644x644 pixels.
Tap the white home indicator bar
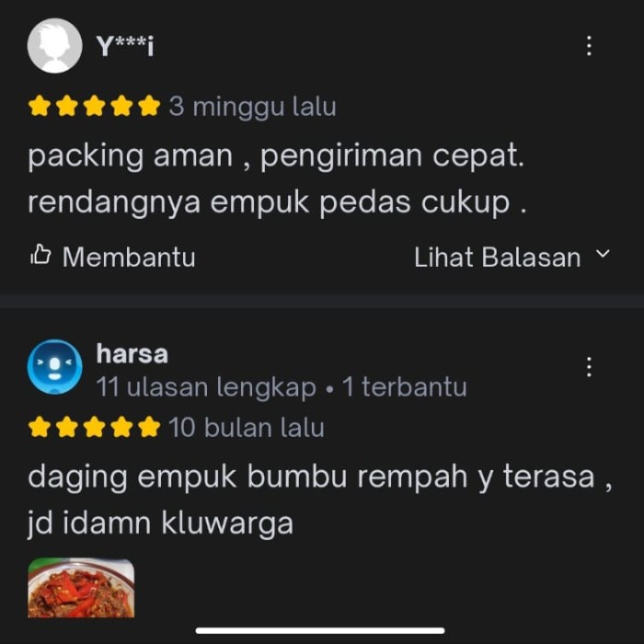click(x=320, y=630)
